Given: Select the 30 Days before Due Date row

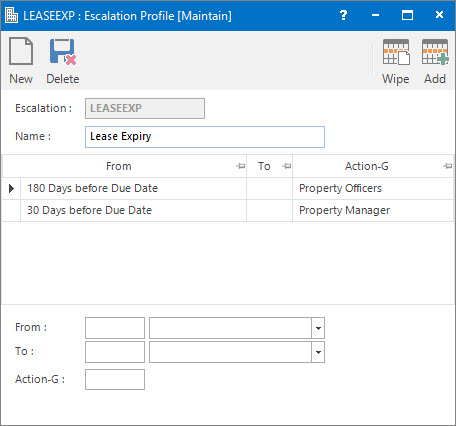Looking at the screenshot, I should [228, 210].
